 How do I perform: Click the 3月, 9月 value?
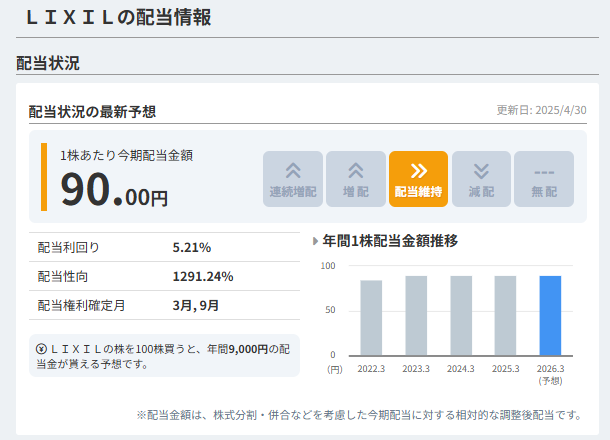(196, 305)
